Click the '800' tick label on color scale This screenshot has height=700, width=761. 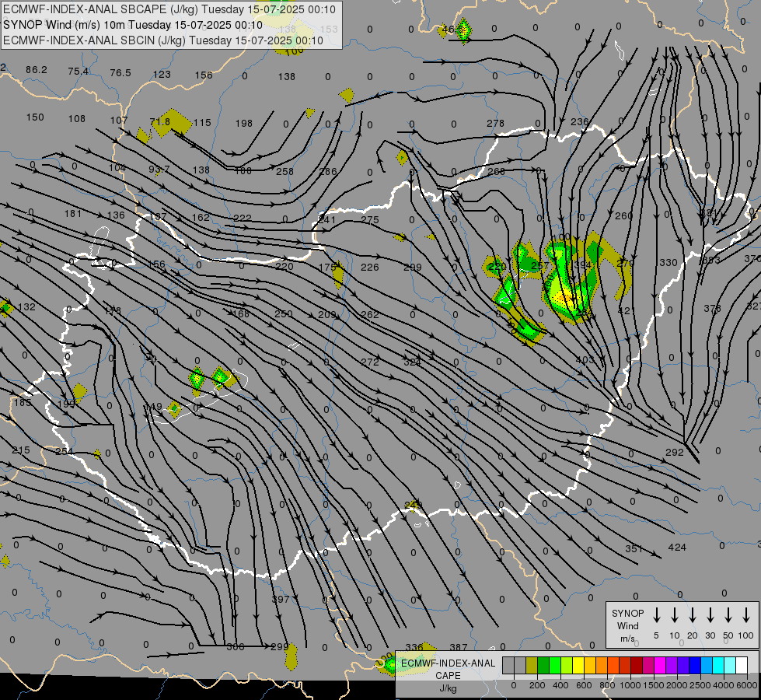(606, 685)
